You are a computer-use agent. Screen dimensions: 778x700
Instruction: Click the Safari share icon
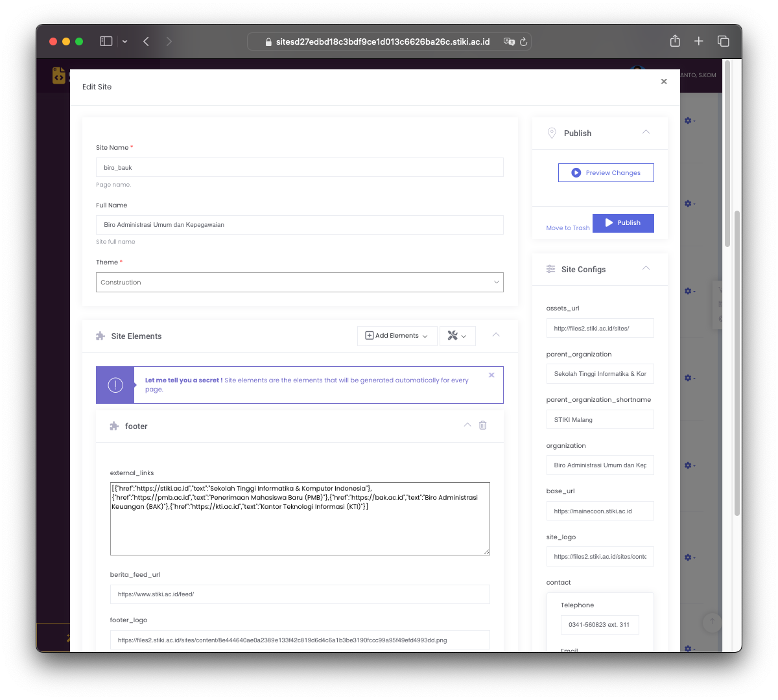(675, 41)
